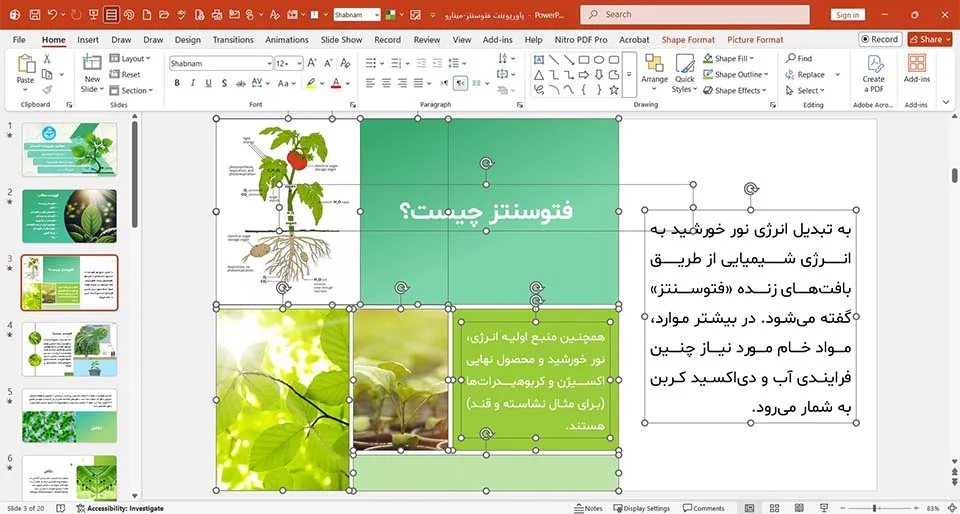The image size is (960, 514).
Task: Click the Save icon in the title bar
Action: tap(35, 14)
